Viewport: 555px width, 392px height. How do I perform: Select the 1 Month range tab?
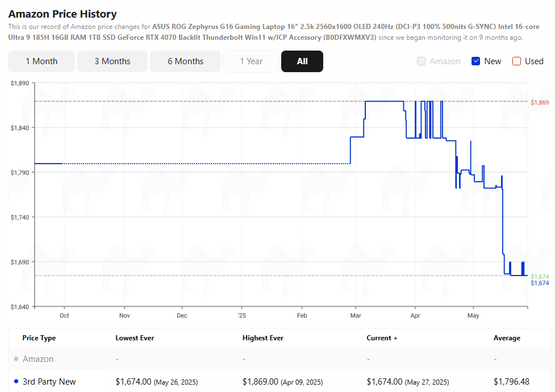(x=41, y=61)
